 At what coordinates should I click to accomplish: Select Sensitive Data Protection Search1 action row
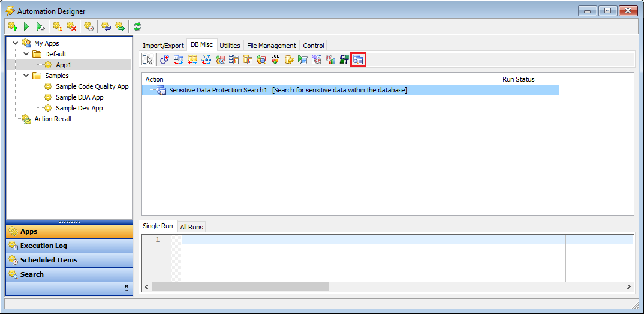tap(350, 90)
